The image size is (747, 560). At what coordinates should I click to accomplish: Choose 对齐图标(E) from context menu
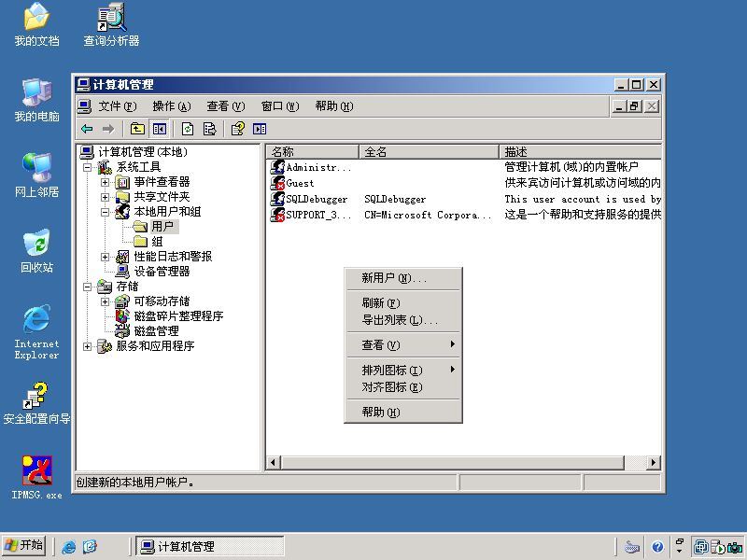pos(403,387)
